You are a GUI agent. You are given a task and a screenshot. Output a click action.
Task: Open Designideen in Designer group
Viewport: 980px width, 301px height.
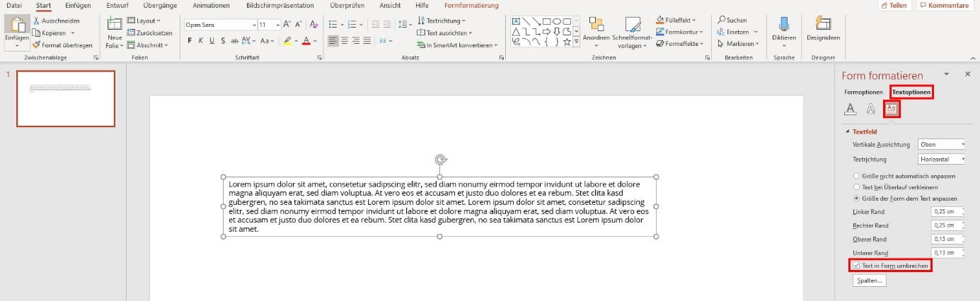823,27
